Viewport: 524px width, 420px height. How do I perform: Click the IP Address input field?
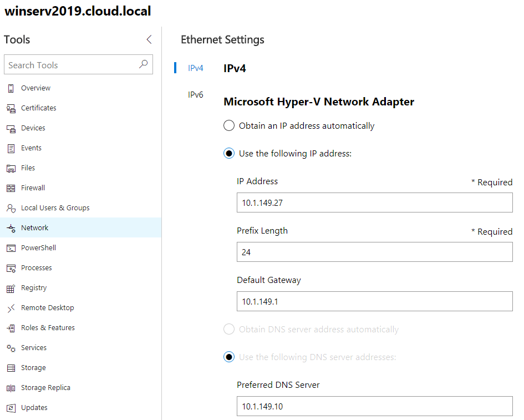click(374, 203)
